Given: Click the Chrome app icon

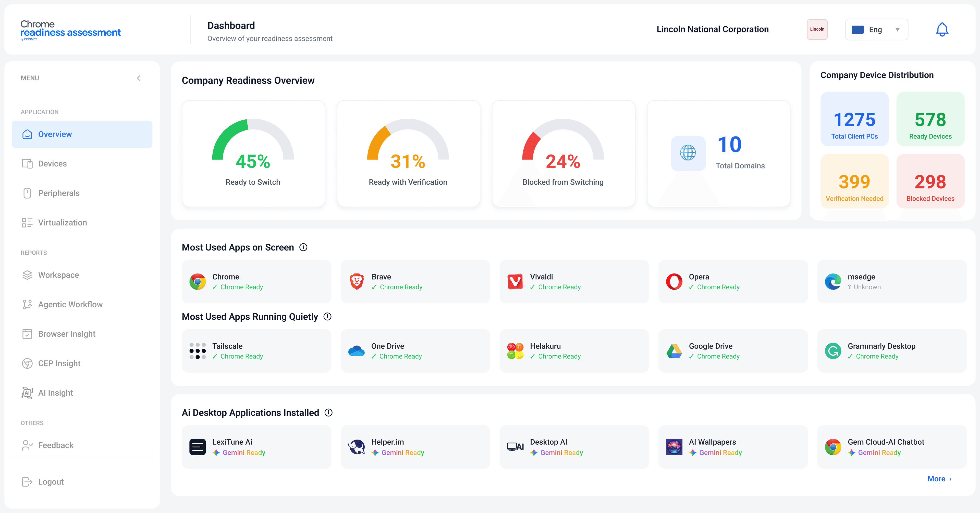Looking at the screenshot, I should (198, 281).
